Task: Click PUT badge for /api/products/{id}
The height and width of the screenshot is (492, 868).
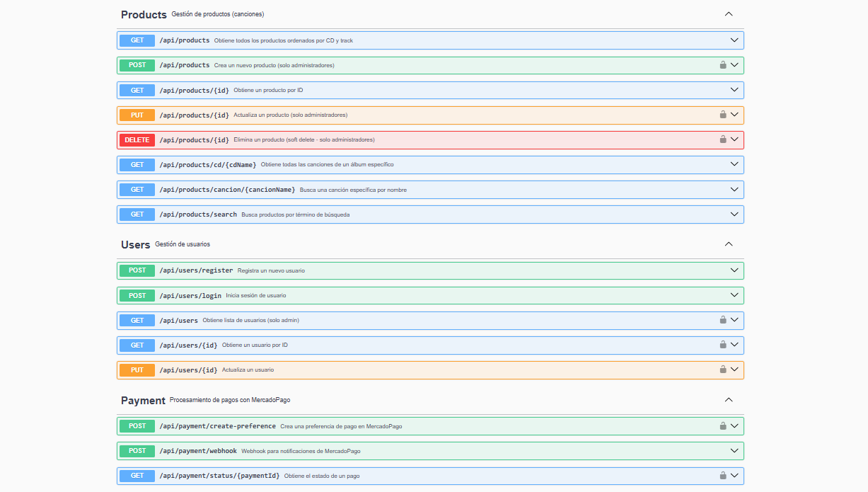Action: coord(137,115)
